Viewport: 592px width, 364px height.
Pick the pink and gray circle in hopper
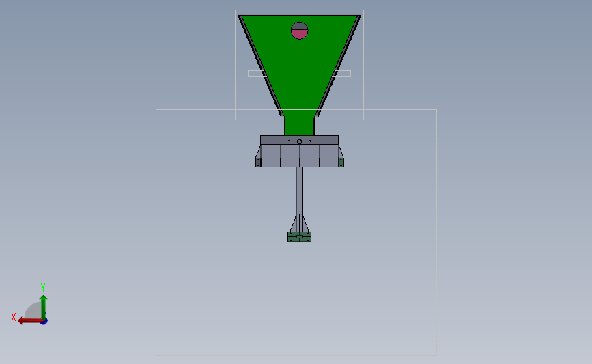click(299, 31)
